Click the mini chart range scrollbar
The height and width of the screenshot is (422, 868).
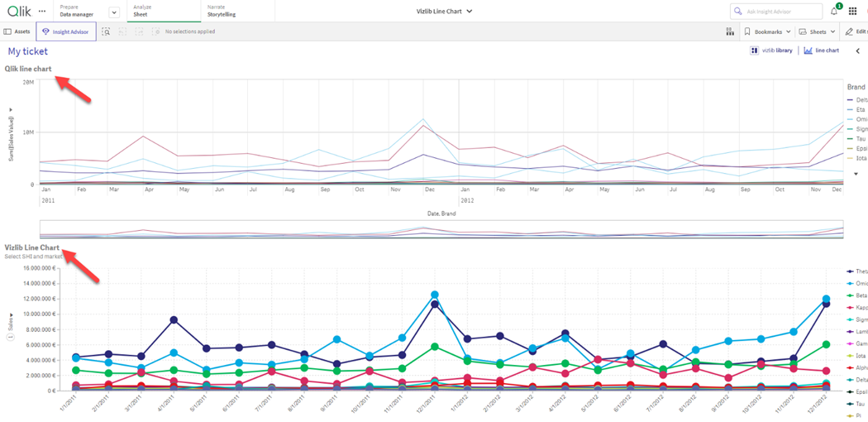point(441,230)
